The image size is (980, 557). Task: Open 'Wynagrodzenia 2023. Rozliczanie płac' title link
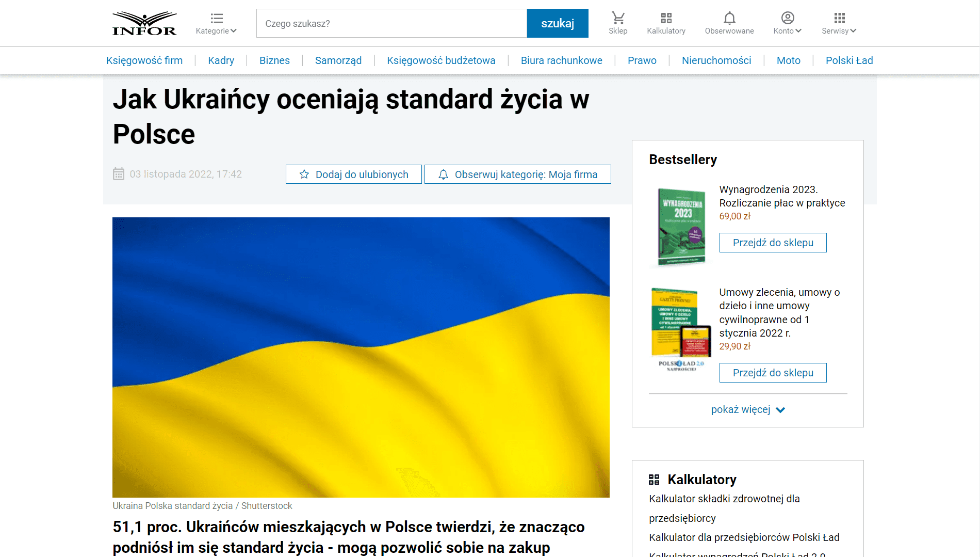[x=782, y=196]
